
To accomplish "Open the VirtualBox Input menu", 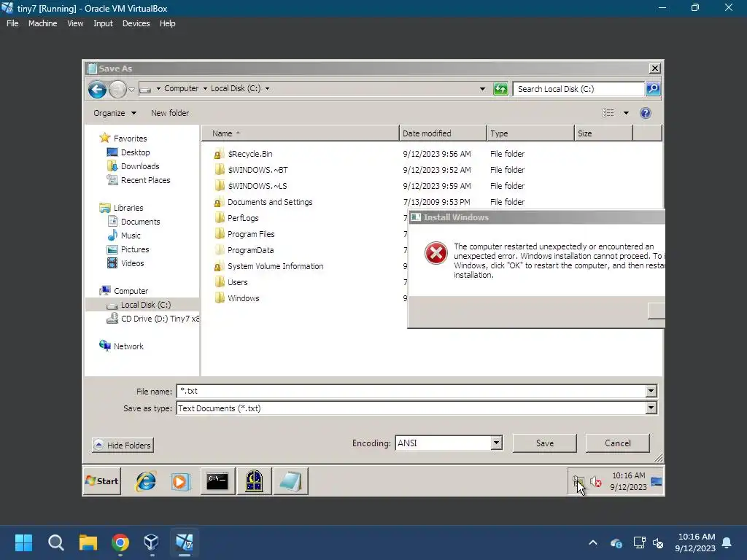I will [x=103, y=23].
